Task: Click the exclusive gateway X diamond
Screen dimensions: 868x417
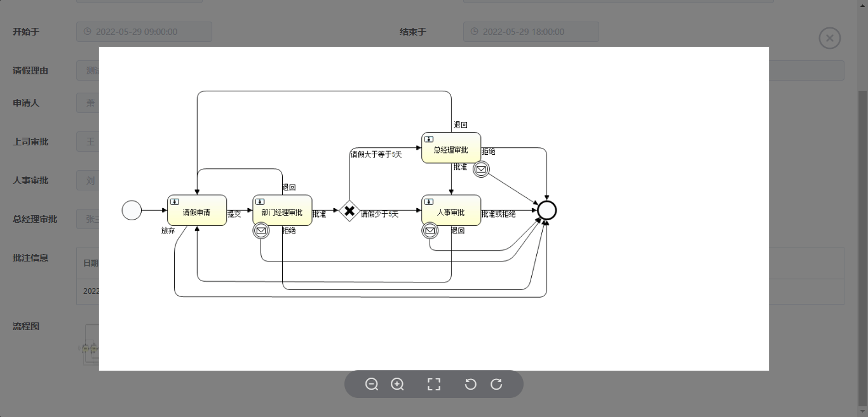Action: coord(349,211)
